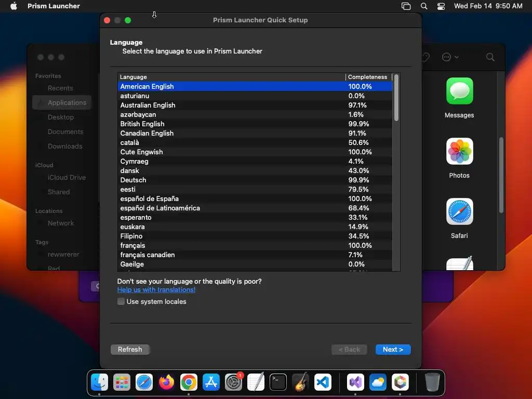Launch GarageBand from the dock
Screen dimensions: 532x399
tap(300, 382)
